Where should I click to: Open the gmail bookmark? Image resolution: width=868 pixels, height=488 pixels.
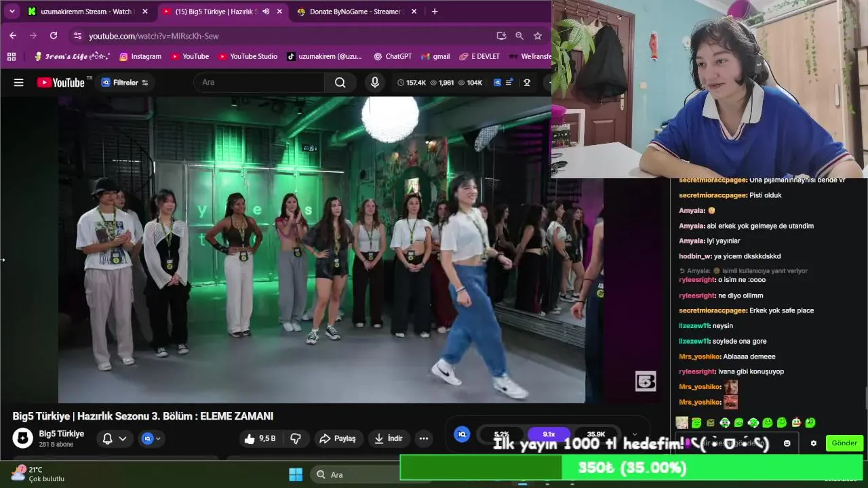tap(435, 56)
